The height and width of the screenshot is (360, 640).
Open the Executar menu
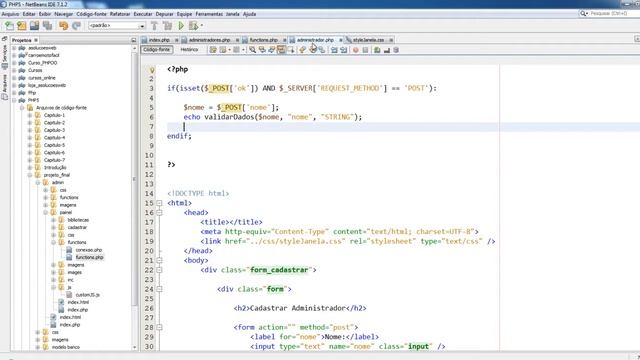[143, 14]
